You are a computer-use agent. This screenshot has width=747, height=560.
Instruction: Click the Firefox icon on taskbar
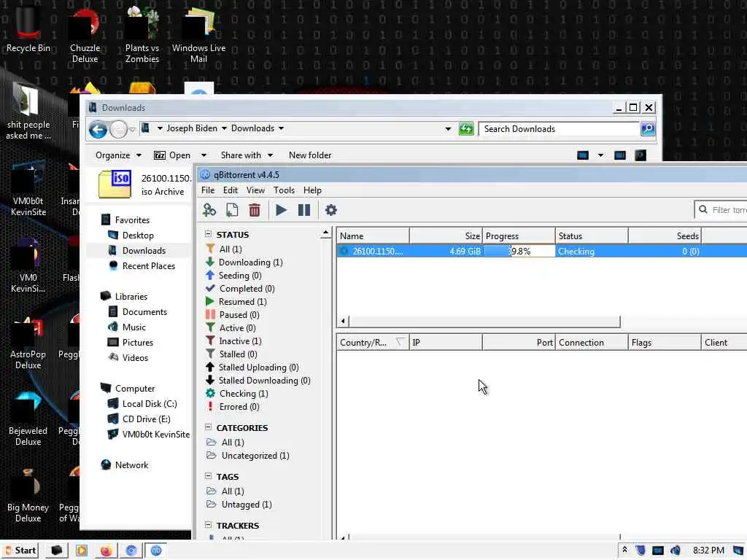click(x=107, y=551)
